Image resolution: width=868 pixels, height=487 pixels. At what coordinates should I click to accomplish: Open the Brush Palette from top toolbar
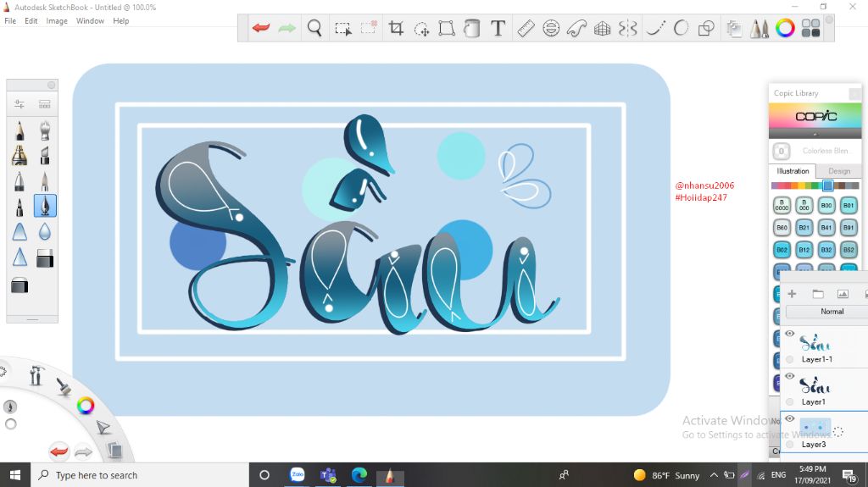(x=759, y=28)
